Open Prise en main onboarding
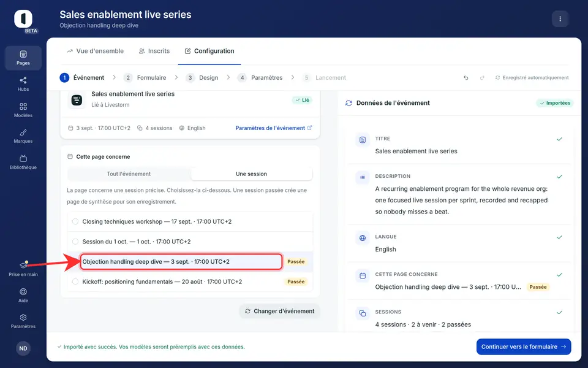The image size is (588, 368). coord(23,269)
